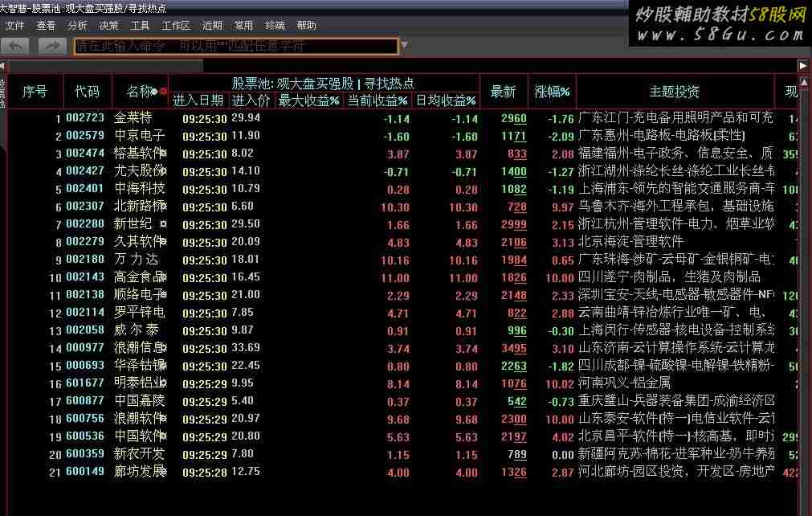Viewport: 812px width, 516px height.
Task: Open the 工具 menu
Action: pos(140,26)
